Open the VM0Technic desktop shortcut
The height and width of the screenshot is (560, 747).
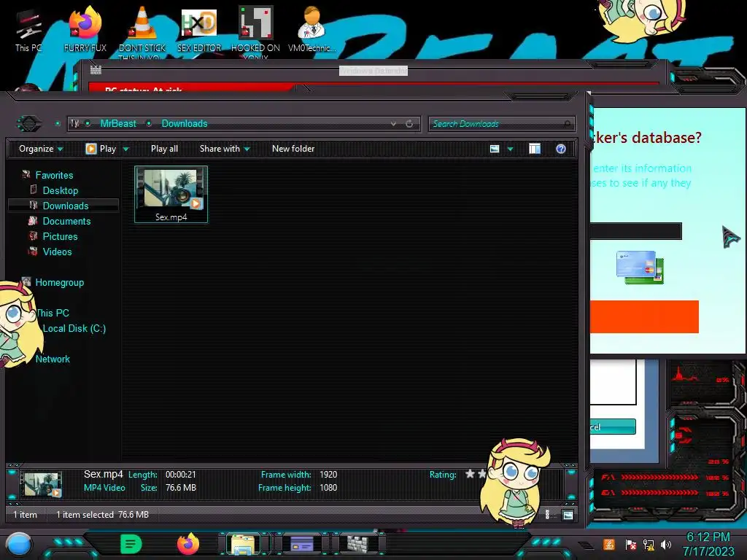[x=312, y=29]
